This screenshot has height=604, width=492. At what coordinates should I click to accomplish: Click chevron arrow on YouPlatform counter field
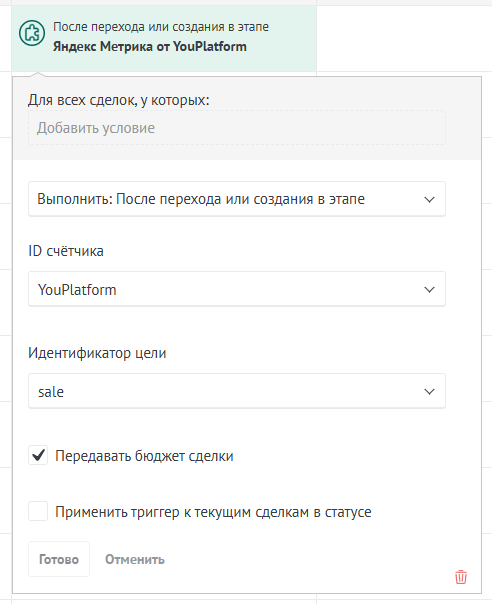429,290
